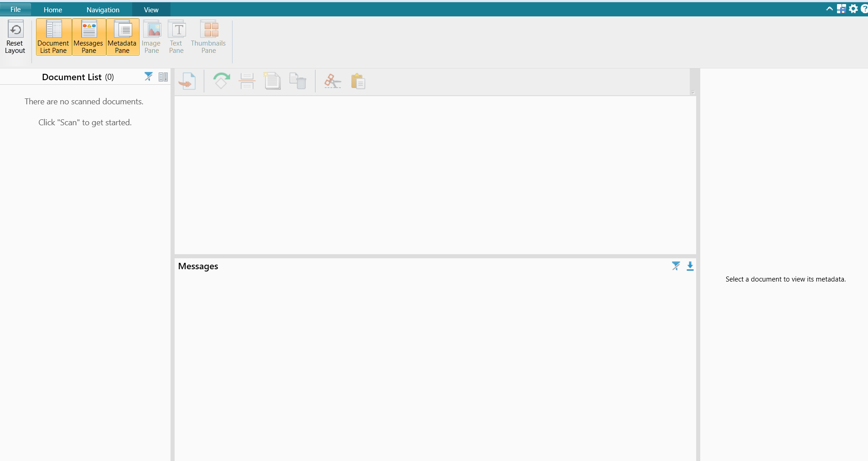Switch to the Navigation ribbon tab
This screenshot has width=868, height=461.
coord(103,10)
